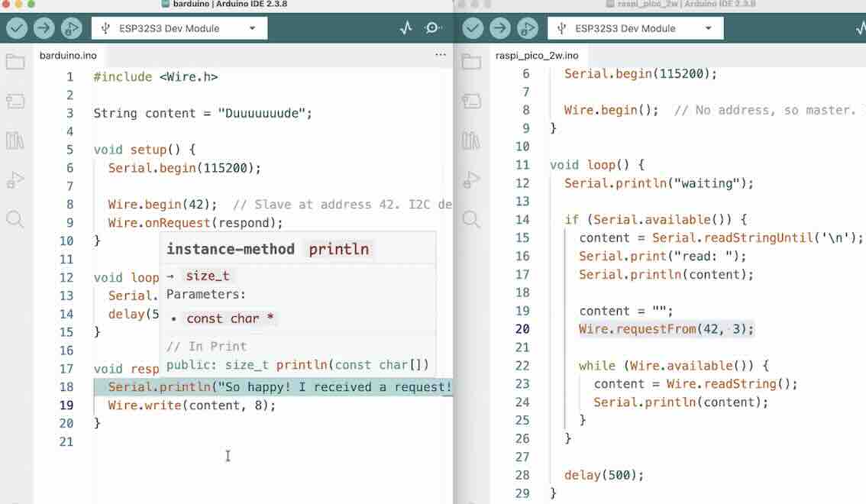
Task: Open ESP32S3 Dev Module board selector in raspi_pico_2w window
Action: (635, 28)
